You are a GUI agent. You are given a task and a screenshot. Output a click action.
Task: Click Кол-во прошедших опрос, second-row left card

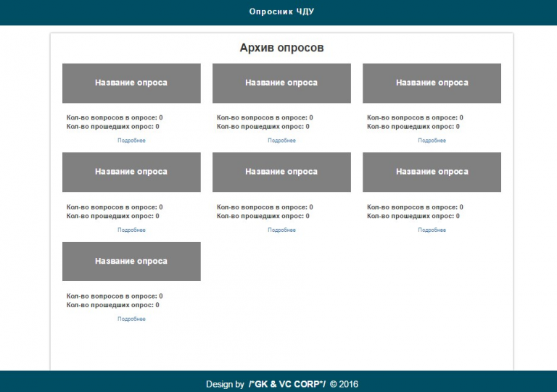(113, 216)
